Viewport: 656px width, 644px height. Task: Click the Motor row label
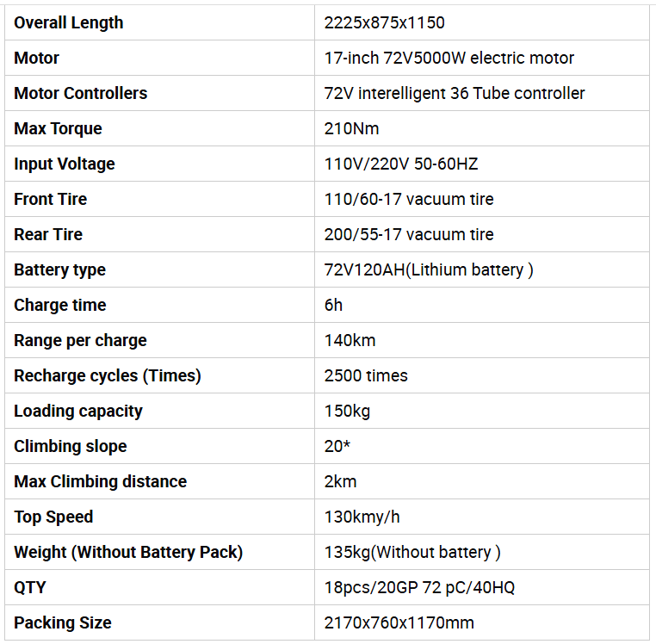37,59
